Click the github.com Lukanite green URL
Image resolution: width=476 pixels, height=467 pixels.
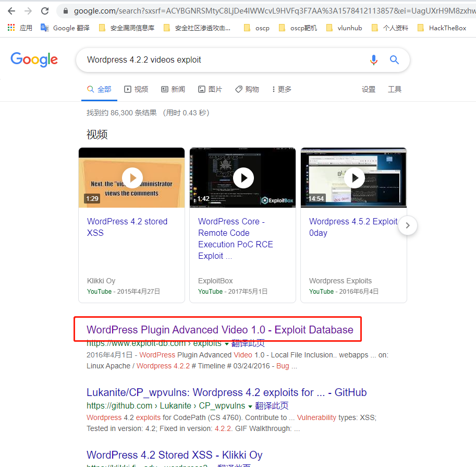point(166,405)
